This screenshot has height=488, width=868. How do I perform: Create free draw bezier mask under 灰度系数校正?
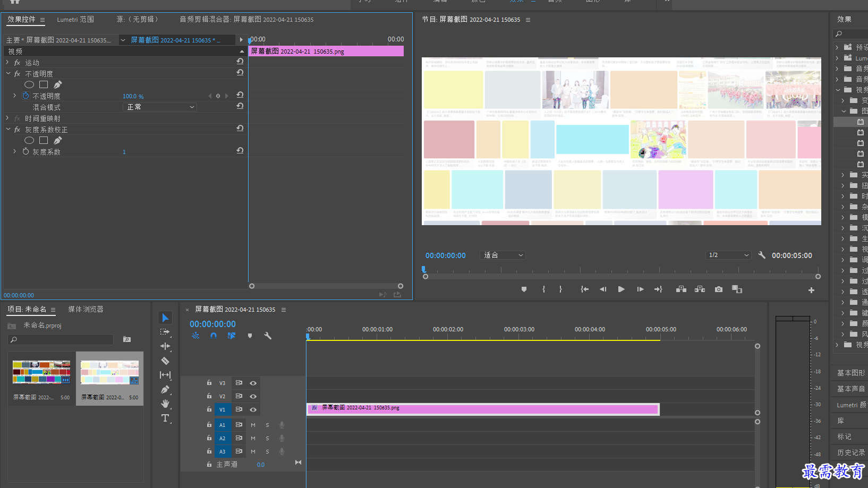pos(58,140)
